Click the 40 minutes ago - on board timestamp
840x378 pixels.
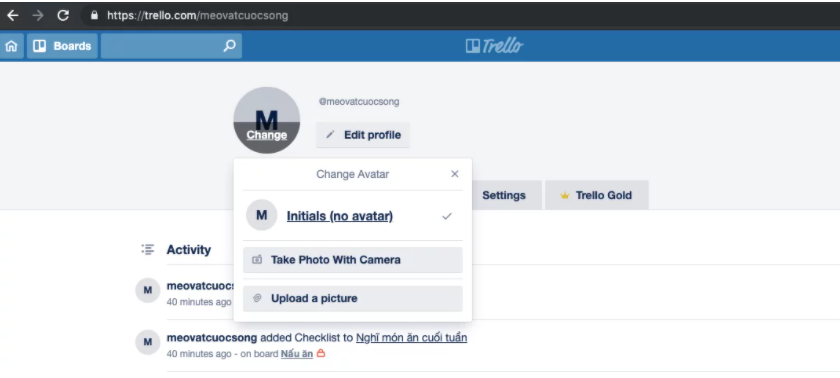click(222, 354)
